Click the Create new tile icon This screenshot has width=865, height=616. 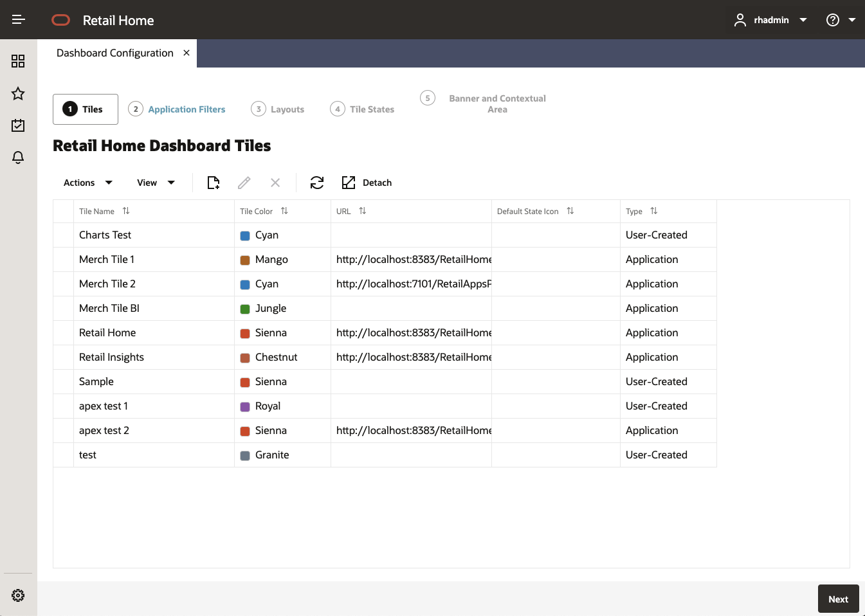point(214,183)
